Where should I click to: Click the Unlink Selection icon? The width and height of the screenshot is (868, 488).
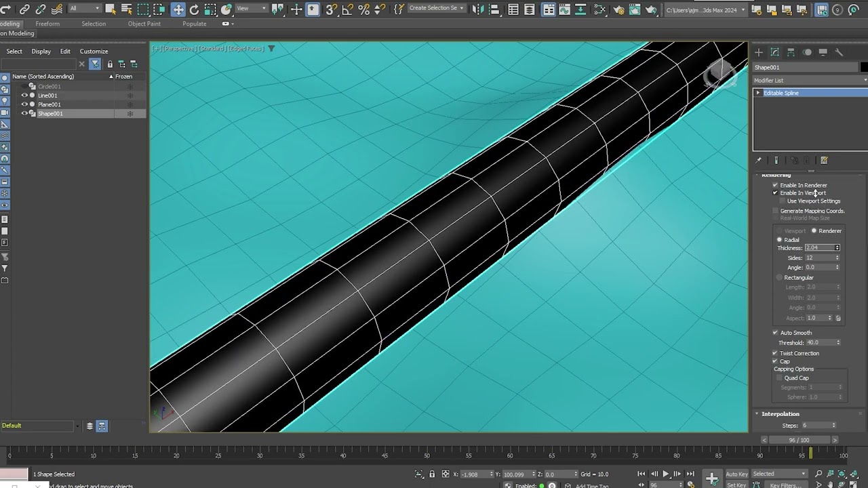tap(41, 9)
